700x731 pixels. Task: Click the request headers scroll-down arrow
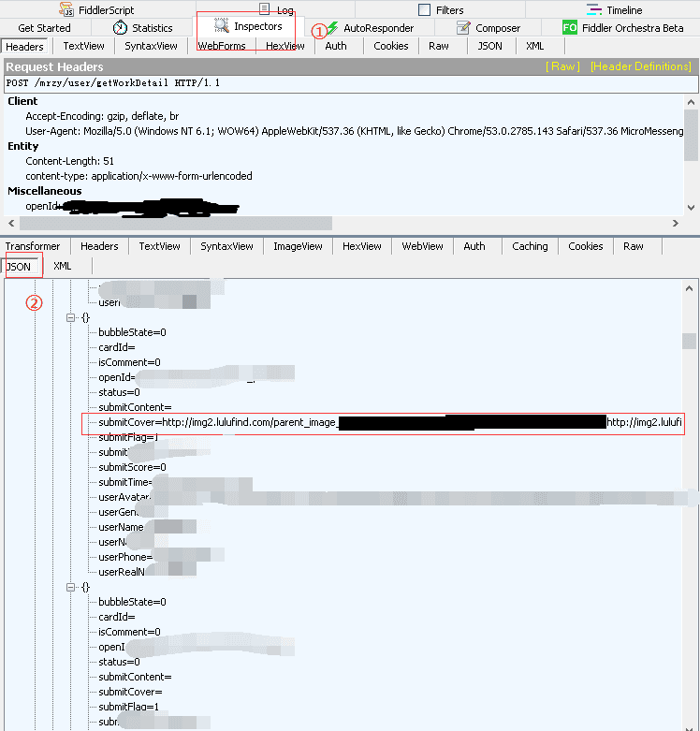pos(692,208)
